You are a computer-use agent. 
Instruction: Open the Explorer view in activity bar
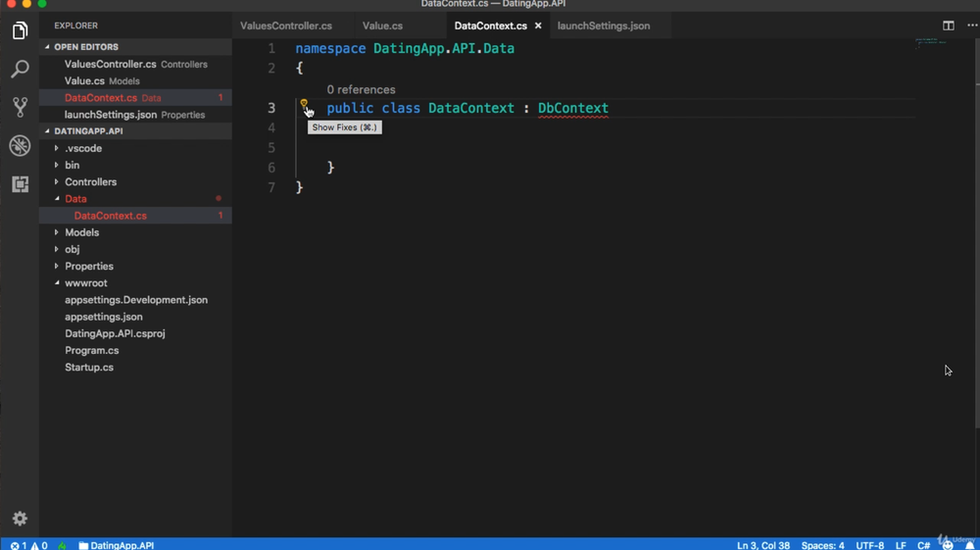pos(20,30)
